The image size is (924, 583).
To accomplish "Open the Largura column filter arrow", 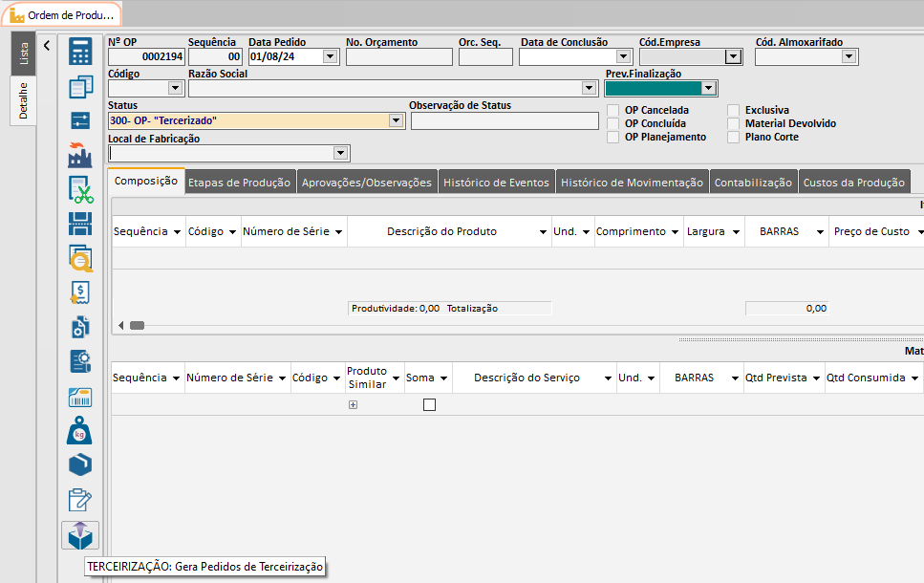I will click(x=736, y=232).
